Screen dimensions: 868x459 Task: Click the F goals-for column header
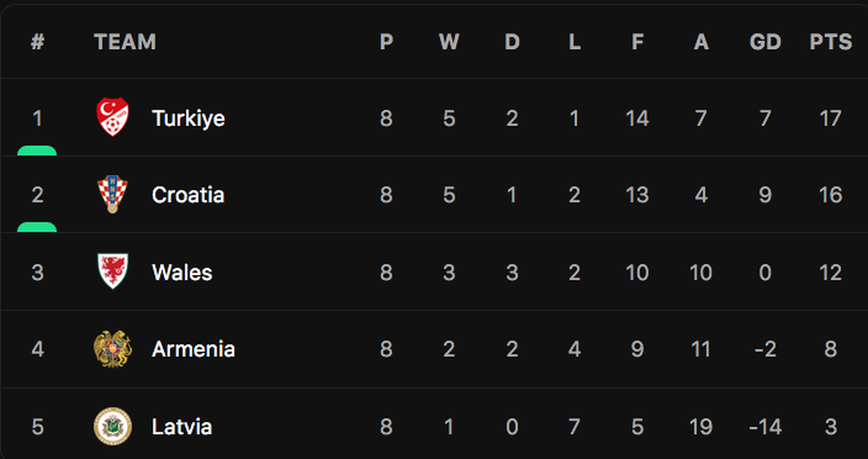pos(637,42)
